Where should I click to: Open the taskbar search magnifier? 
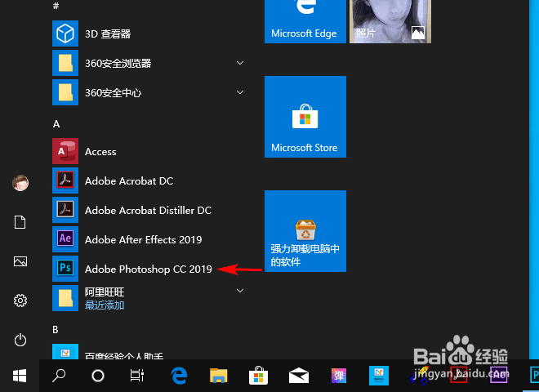pyautogui.click(x=59, y=376)
